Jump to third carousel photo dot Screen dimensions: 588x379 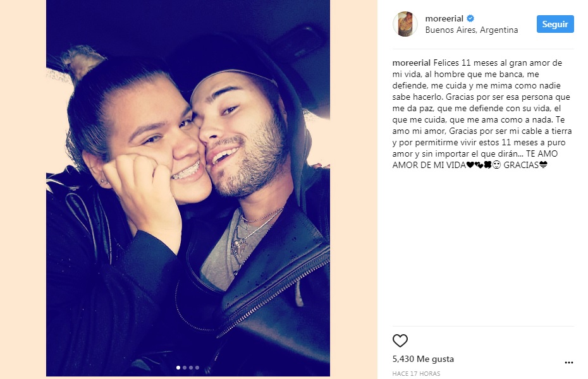tap(191, 368)
